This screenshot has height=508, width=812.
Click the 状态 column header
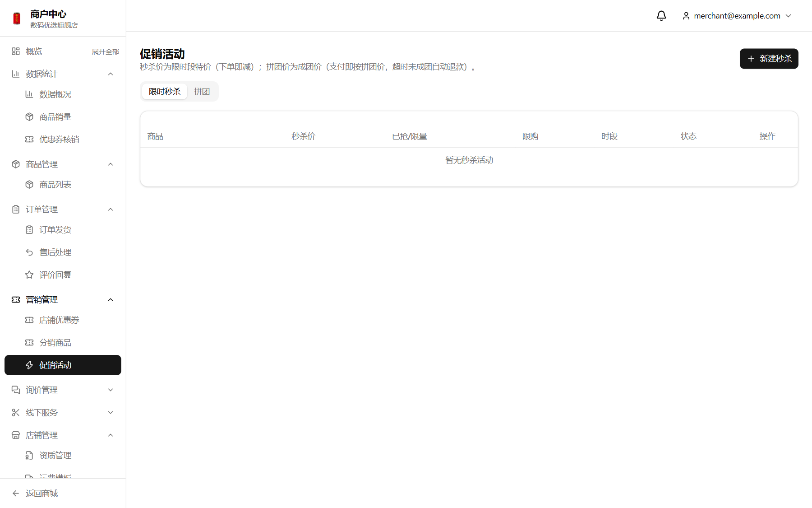[689, 136]
